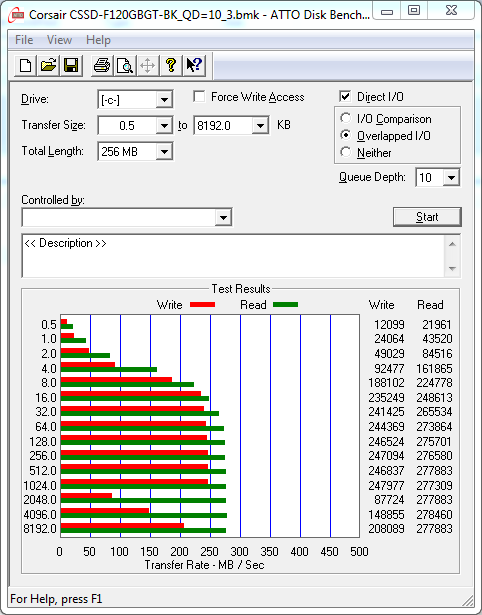Click the status bar help text
This screenshot has width=482, height=615.
click(x=56, y=599)
